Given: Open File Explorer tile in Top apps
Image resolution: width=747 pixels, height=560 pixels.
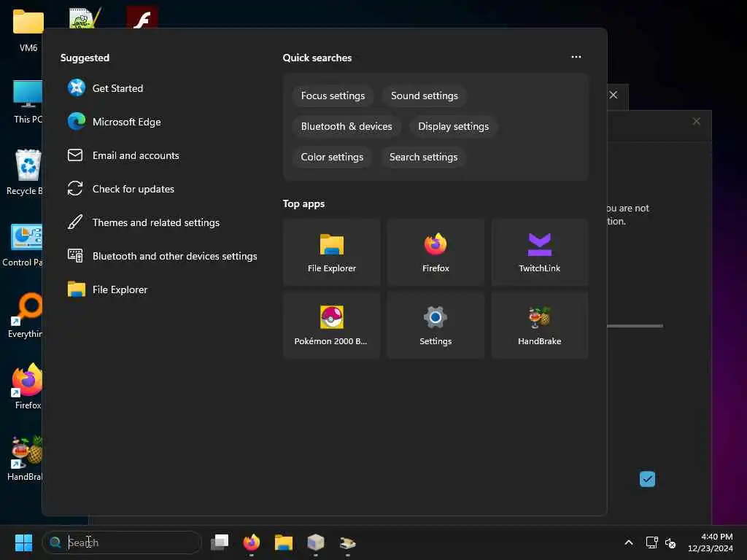Looking at the screenshot, I should pyautogui.click(x=332, y=252).
